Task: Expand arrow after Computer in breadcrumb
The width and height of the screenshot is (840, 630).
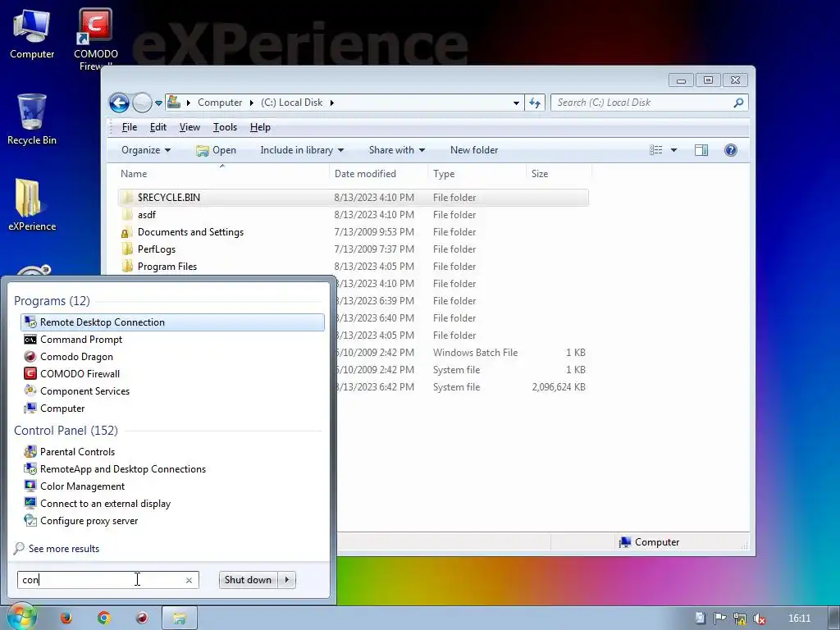Action: [251, 103]
